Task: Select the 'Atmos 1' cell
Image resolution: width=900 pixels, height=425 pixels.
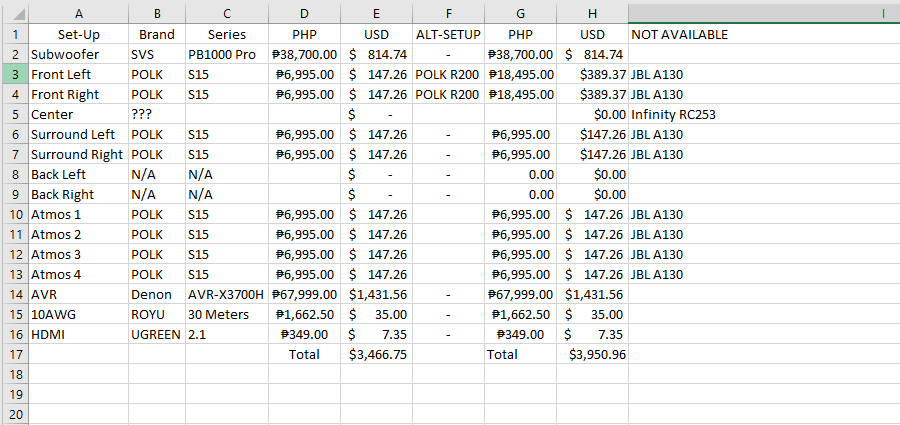Action: point(79,215)
